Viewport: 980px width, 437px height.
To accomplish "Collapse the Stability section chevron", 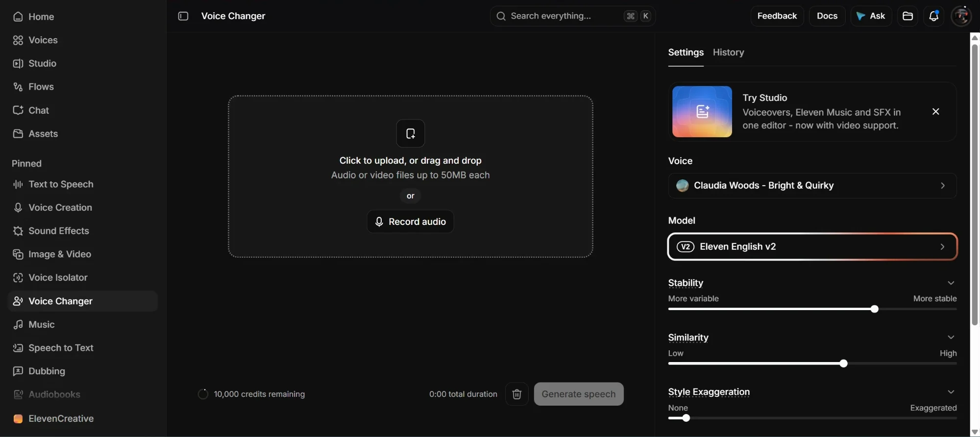I will click(x=951, y=283).
